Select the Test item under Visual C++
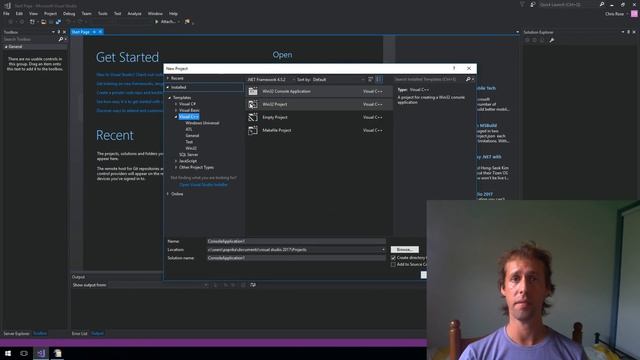 pos(189,142)
